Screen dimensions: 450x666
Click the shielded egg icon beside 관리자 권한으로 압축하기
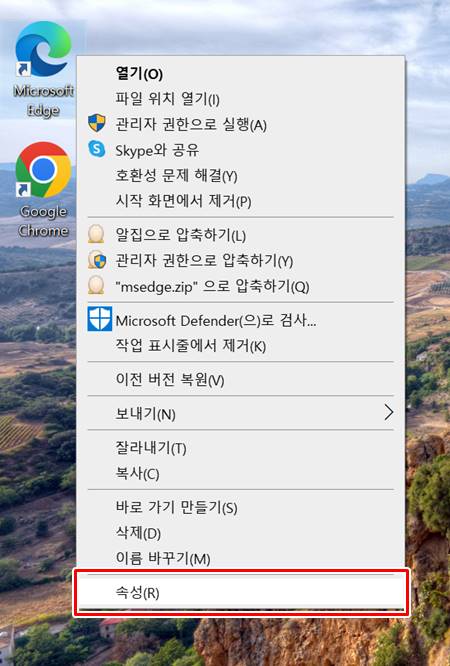coord(97,260)
